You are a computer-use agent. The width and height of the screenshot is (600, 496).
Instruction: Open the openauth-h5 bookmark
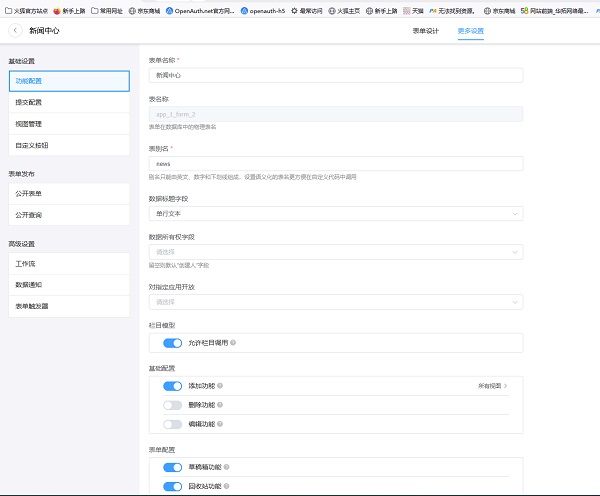pyautogui.click(x=262, y=11)
